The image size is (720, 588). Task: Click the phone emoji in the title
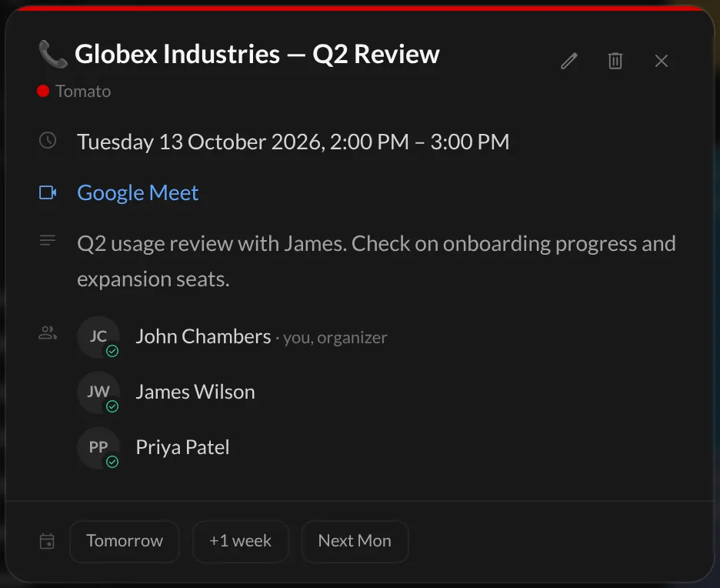pos(53,54)
